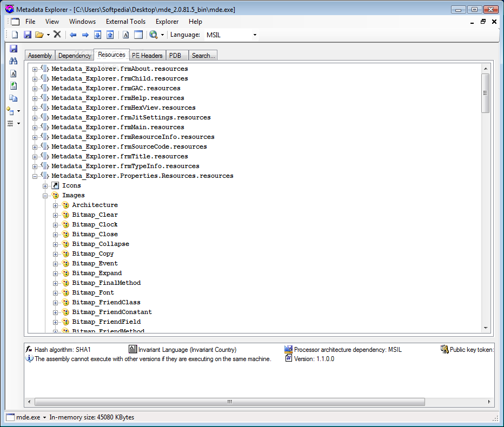Expand the Architecture image node
The width and height of the screenshot is (504, 427).
tap(55, 205)
